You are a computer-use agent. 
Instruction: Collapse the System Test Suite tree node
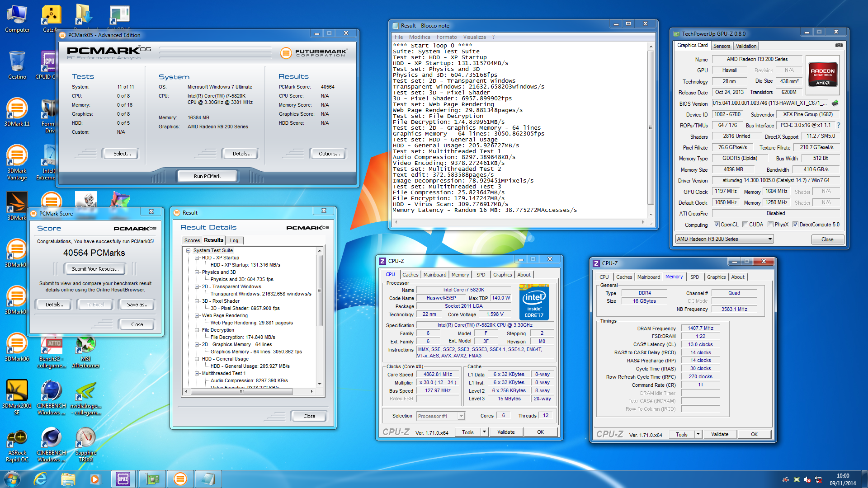[189, 250]
